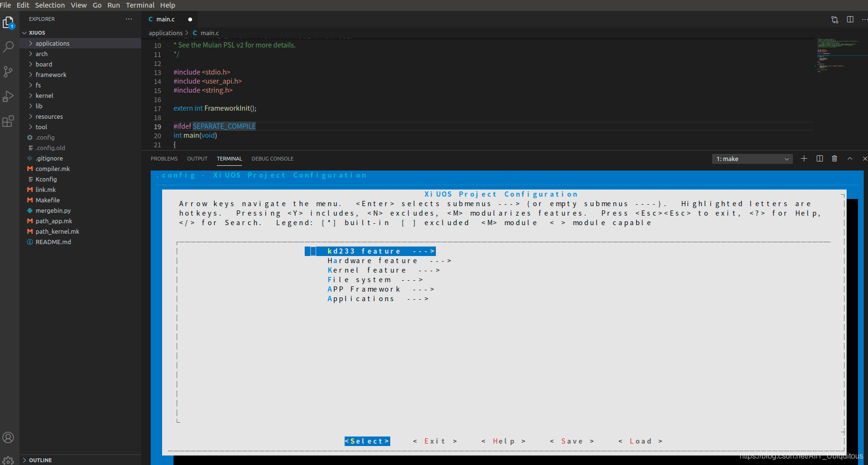The image size is (868, 465).
Task: Open the Run and Debug view
Action: tap(9, 96)
